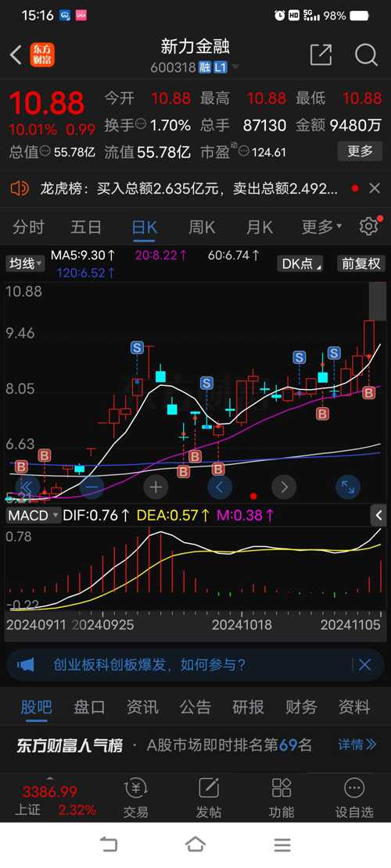Screen dimensions: 391x868
Task: Tap the chart zoom-out minus button
Action: pos(92,488)
